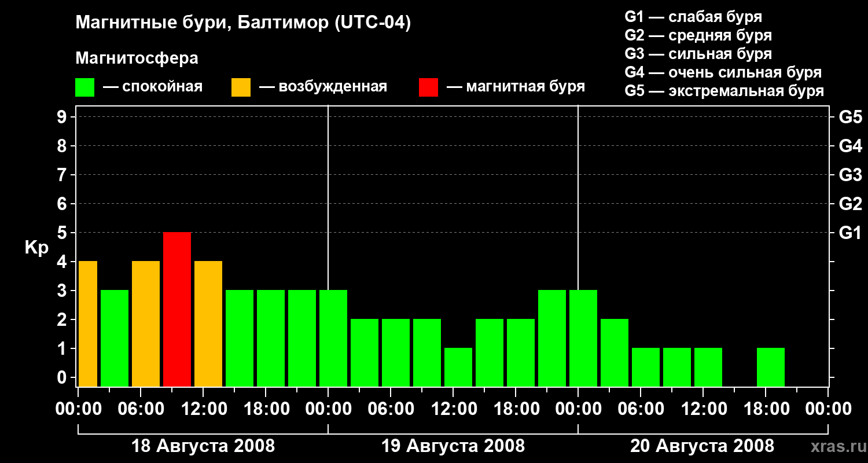Click the title 'Магнитные бури, Балтимор (UTC-04)'

pos(243,24)
